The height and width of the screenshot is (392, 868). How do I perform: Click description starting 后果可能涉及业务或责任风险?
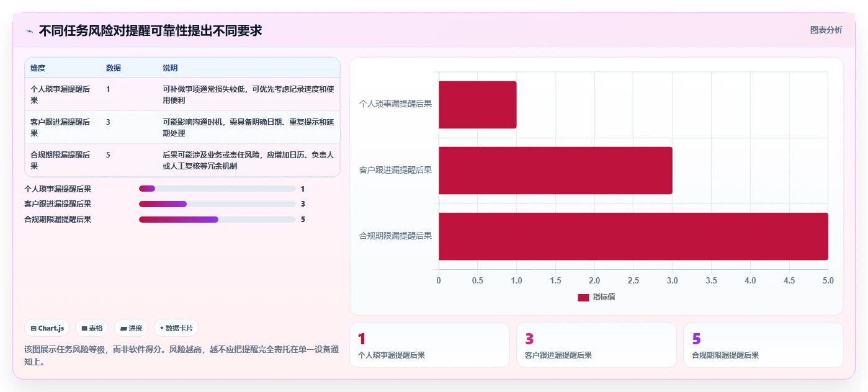(x=248, y=160)
